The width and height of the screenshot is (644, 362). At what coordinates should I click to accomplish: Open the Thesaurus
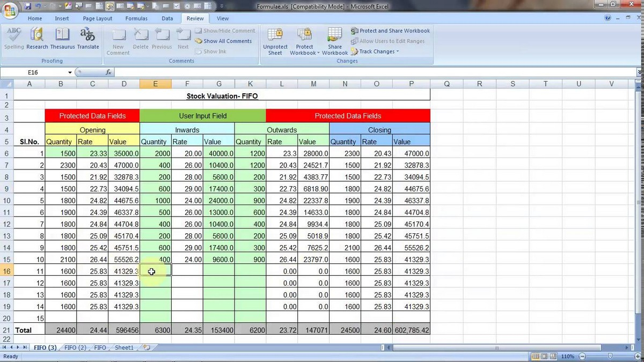[62, 38]
